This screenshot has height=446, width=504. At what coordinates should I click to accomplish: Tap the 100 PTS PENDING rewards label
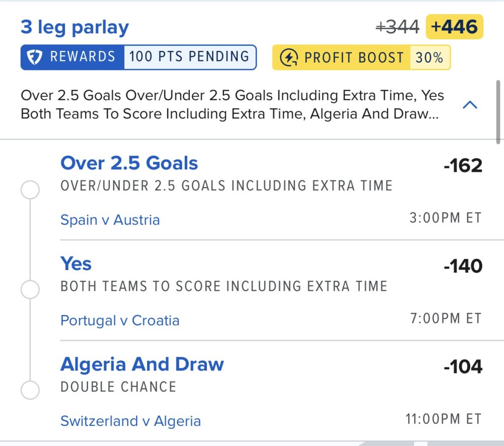[189, 56]
